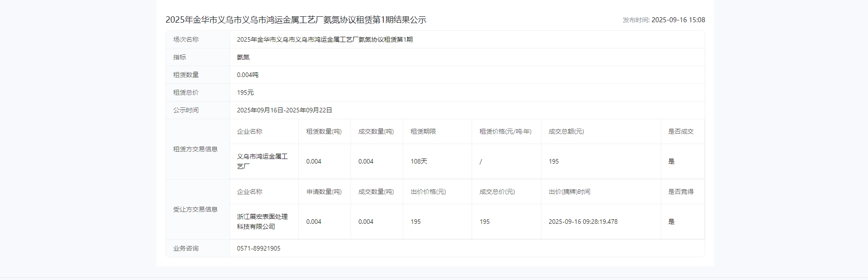Click company name 浙江展宏表面处理科技有限公司
The height and width of the screenshot is (280, 868).
(262, 222)
